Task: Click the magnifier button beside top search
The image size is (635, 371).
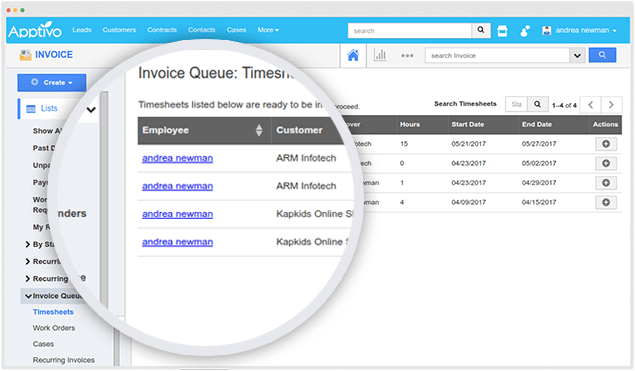Action: coord(481,30)
